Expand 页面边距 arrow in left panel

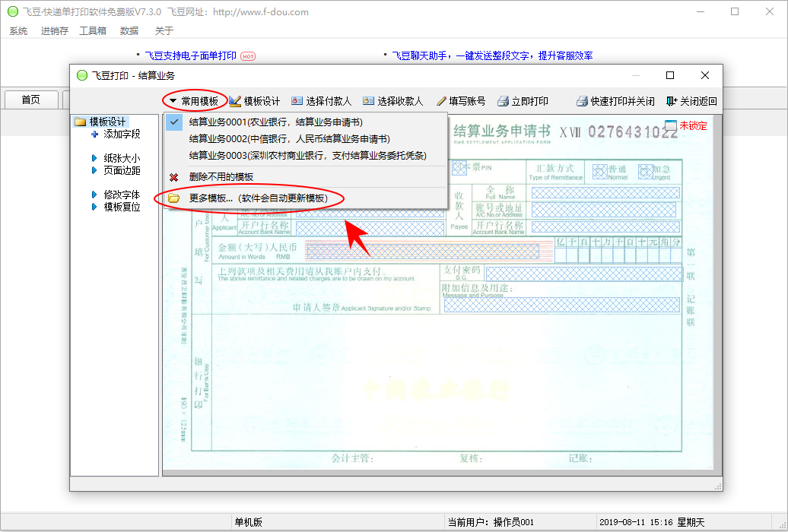94,171
